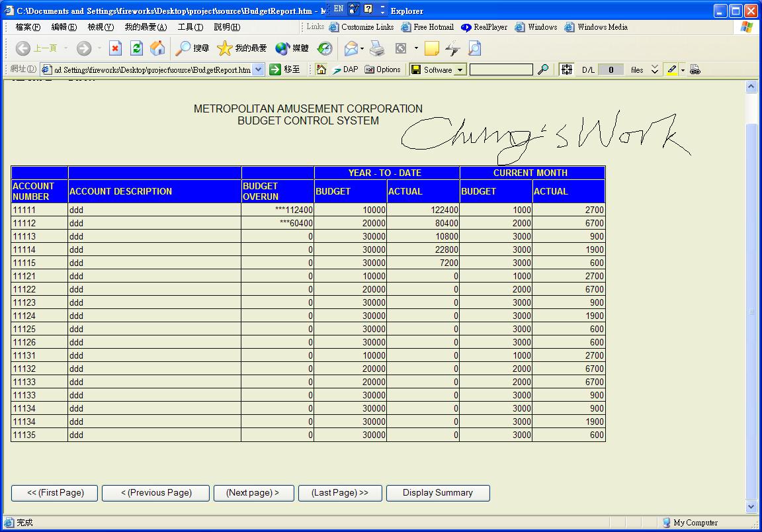The height and width of the screenshot is (532, 762).
Task: Open the highlighter options dropdown arrow
Action: [683, 70]
